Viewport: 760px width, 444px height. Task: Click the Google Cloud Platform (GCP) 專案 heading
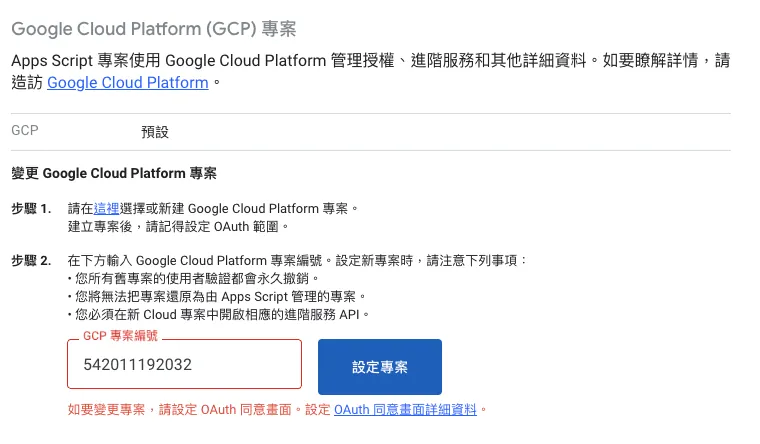(153, 28)
